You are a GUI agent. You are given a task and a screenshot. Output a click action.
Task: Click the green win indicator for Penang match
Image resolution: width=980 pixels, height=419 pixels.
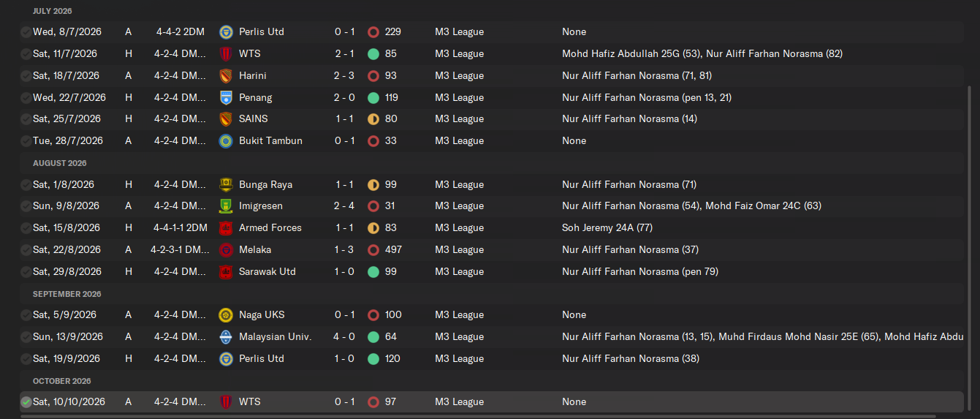point(373,97)
